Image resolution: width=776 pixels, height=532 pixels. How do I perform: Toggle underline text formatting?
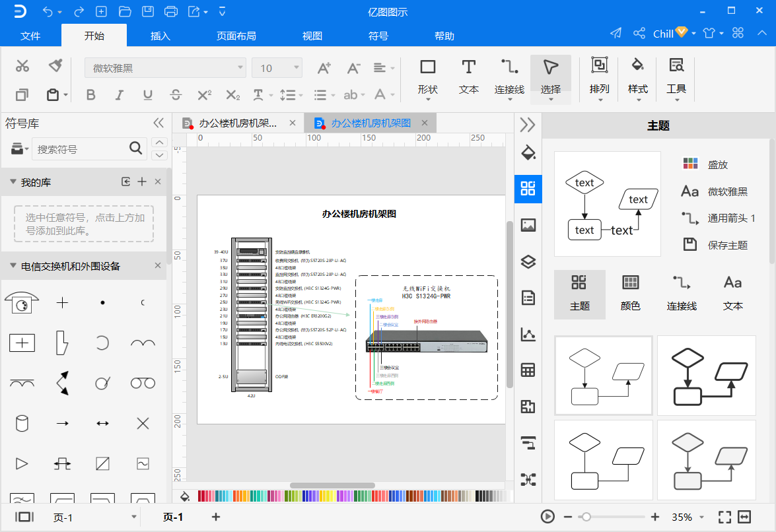pos(148,95)
